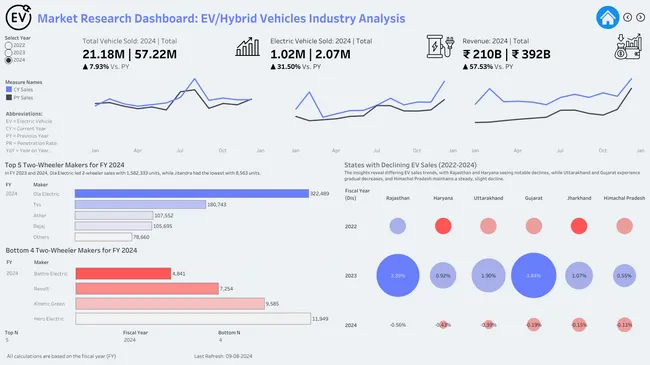Click States with Declining EV Sales title

coord(410,165)
